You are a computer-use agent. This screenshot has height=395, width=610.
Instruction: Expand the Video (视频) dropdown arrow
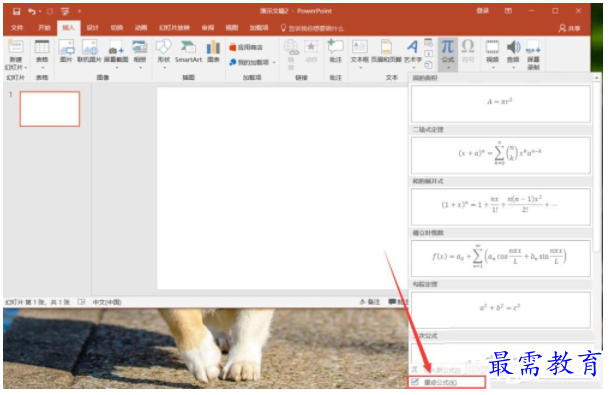point(493,68)
